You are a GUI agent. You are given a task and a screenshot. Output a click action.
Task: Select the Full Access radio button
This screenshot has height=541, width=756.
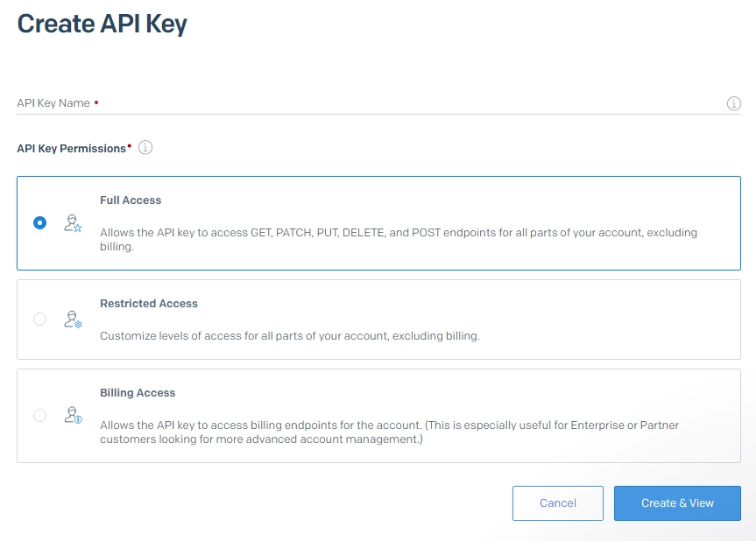pyautogui.click(x=39, y=223)
